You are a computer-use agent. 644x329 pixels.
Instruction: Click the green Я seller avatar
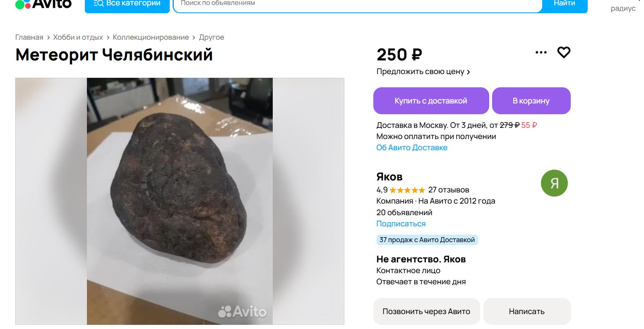click(554, 183)
